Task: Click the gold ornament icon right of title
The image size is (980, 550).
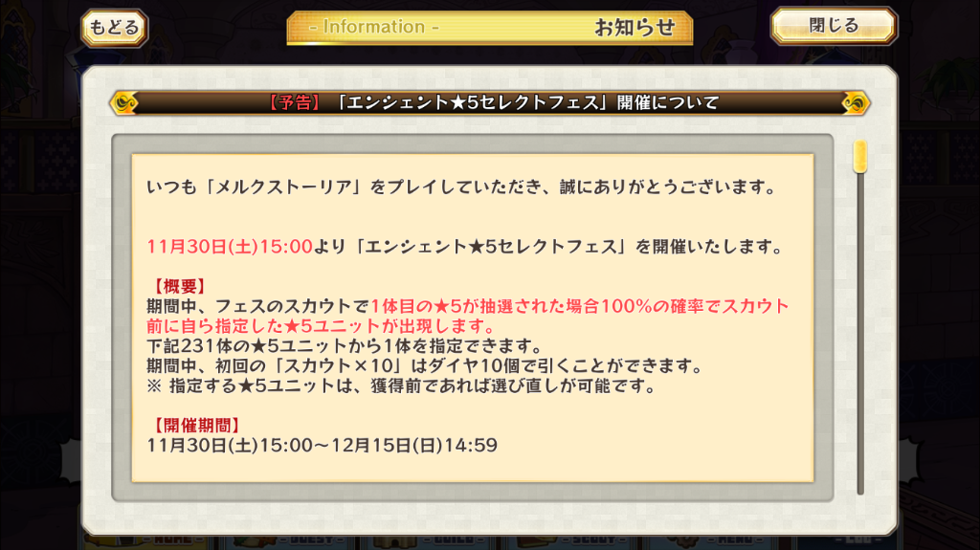Action: pos(856,102)
